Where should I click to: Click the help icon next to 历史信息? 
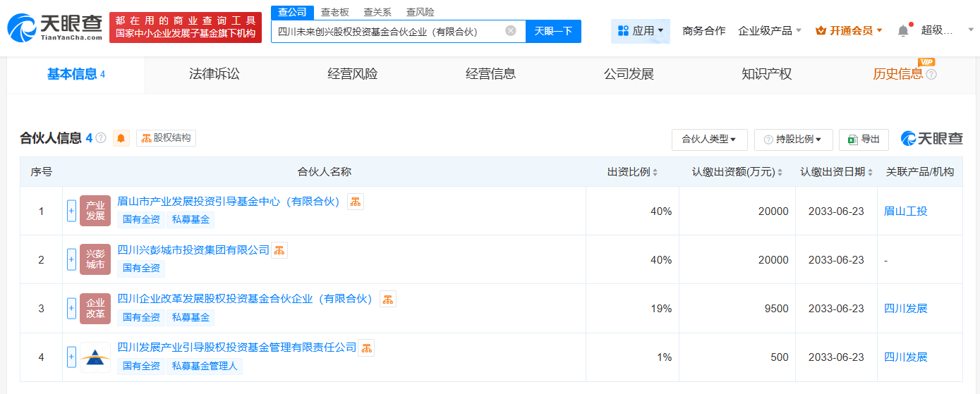click(931, 74)
